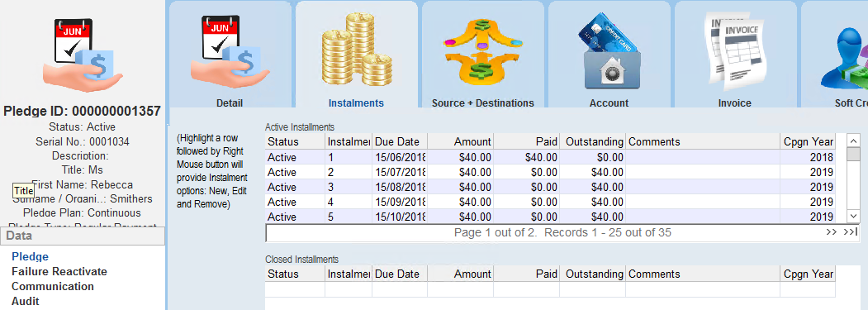This screenshot has width=868, height=310.
Task: Open Audit under Data
Action: pos(26,302)
